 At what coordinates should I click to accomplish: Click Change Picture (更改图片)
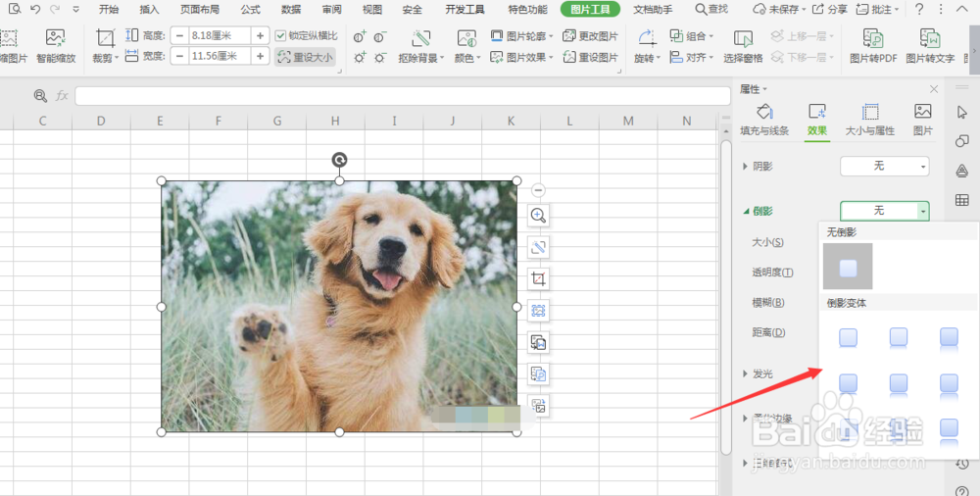pyautogui.click(x=590, y=36)
